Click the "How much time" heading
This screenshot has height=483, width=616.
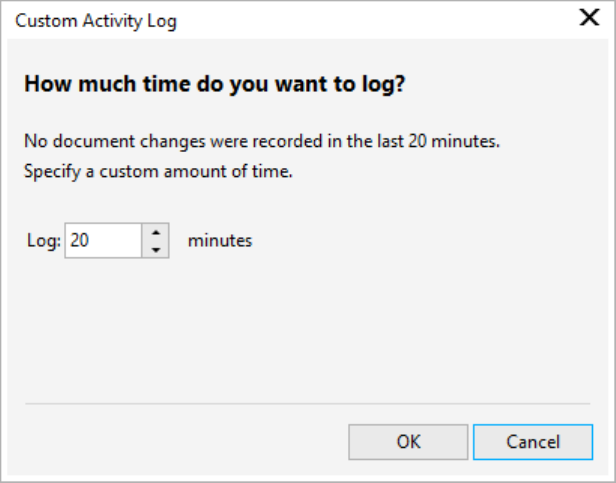(213, 84)
